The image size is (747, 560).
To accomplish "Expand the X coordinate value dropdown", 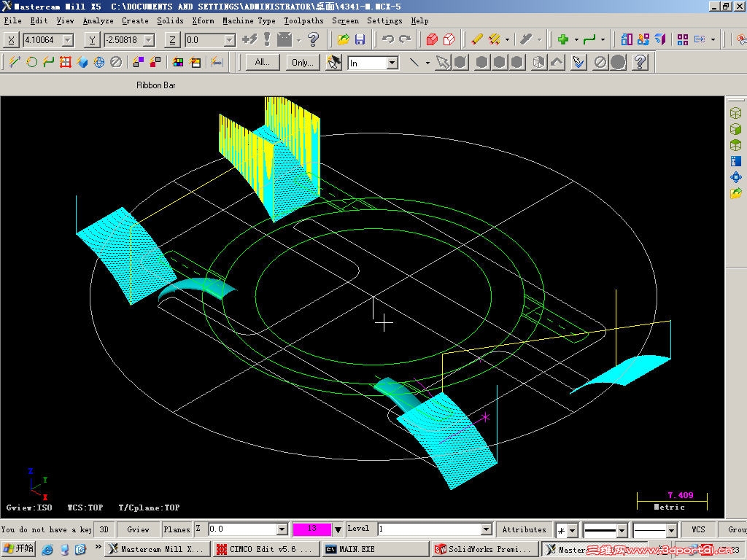I will click(68, 40).
